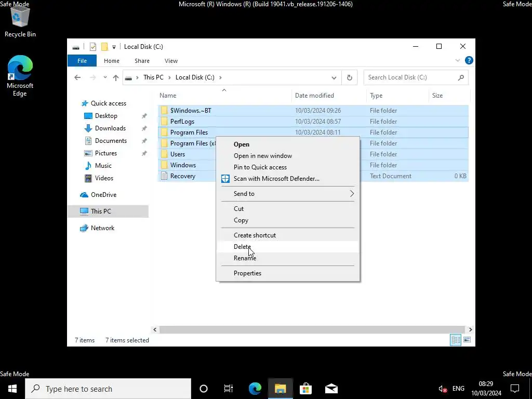Choose Rename in the context menu
Viewport: 532px width, 399px height.
click(288, 258)
